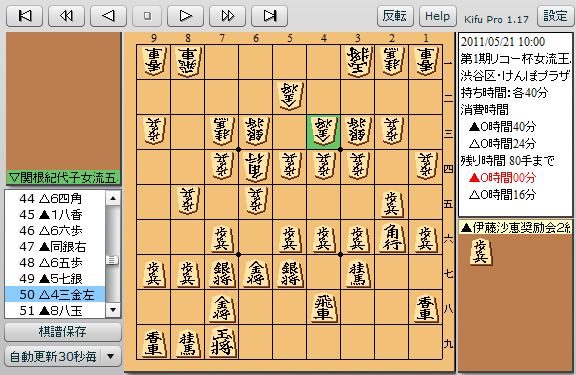Select move 47 ▲同銀右 in list
Viewport: 576px width, 375px height.
pos(55,246)
